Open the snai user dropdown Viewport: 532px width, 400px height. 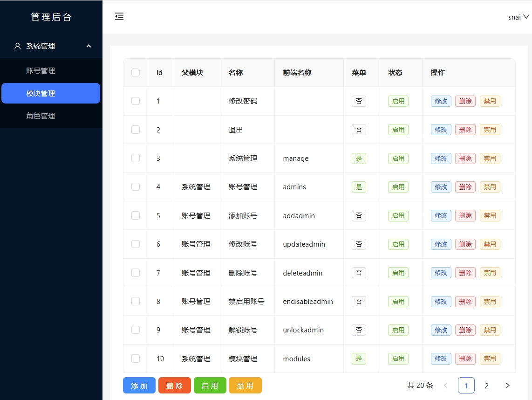click(518, 17)
